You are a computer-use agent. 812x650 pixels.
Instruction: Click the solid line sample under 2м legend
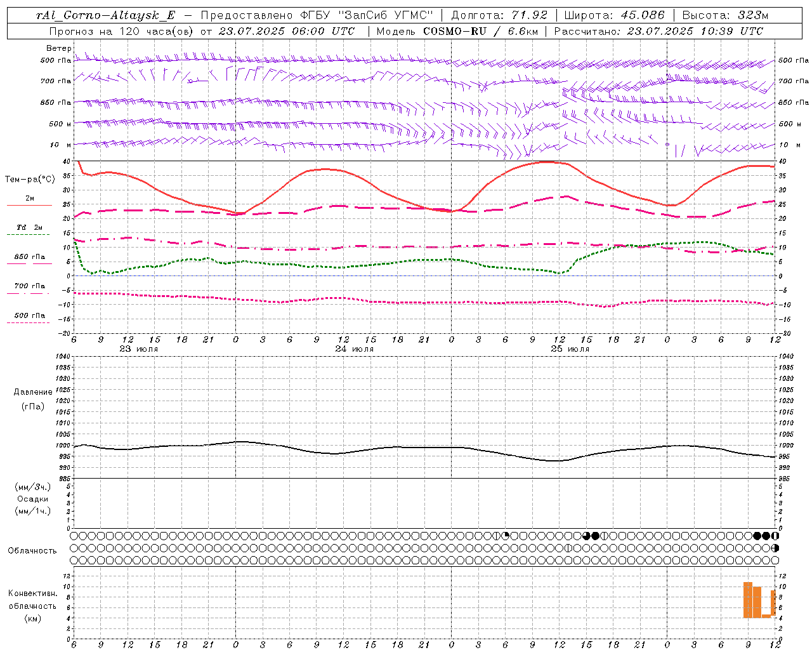point(29,205)
